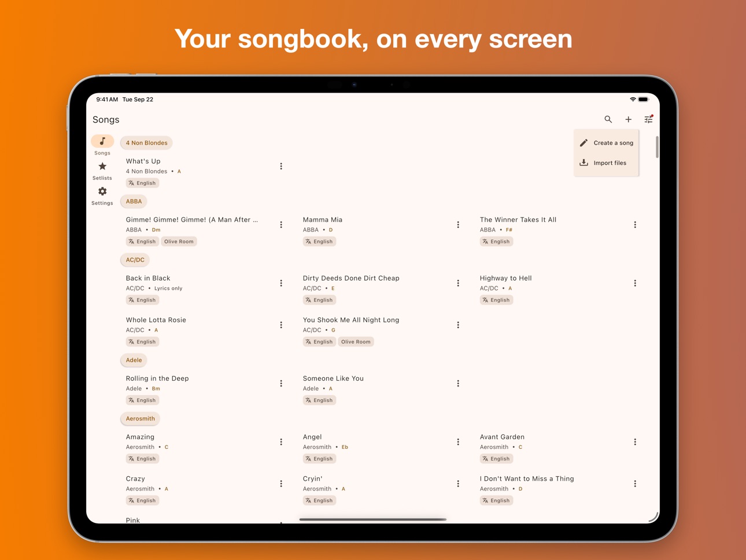Tap the AC/DC artist chip
This screenshot has height=560, width=746.
pos(135,260)
